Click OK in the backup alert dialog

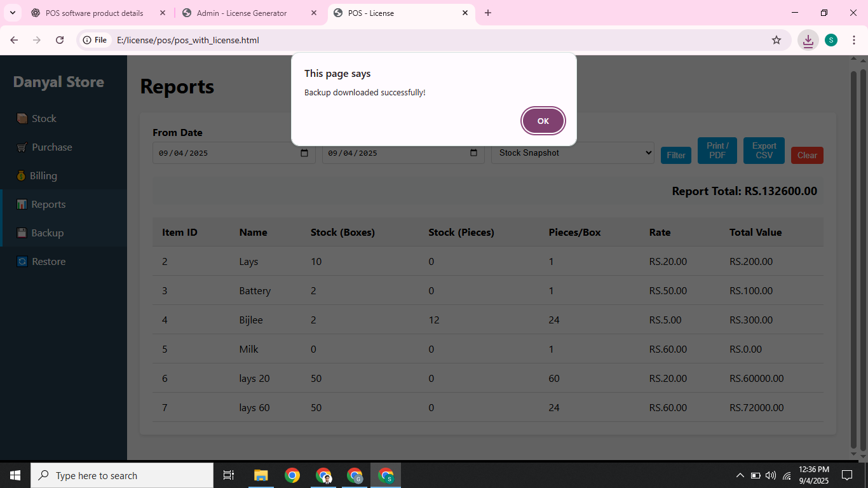click(543, 121)
